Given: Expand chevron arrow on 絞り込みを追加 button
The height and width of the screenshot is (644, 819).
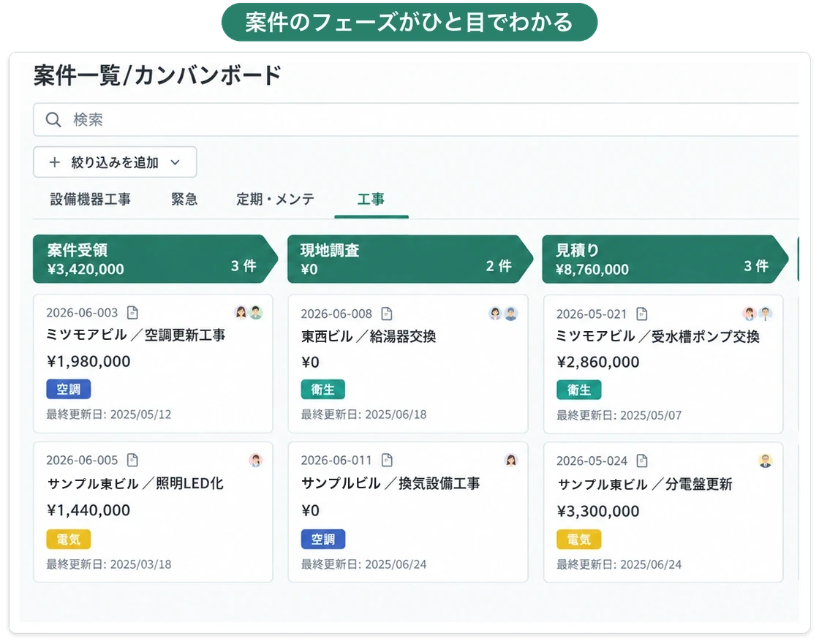Looking at the screenshot, I should (x=175, y=162).
